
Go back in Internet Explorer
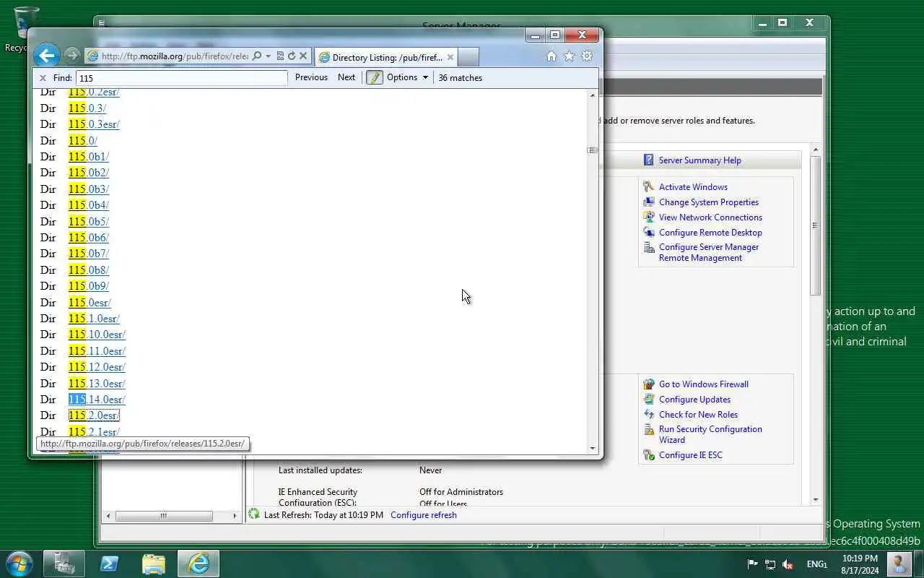coord(46,56)
